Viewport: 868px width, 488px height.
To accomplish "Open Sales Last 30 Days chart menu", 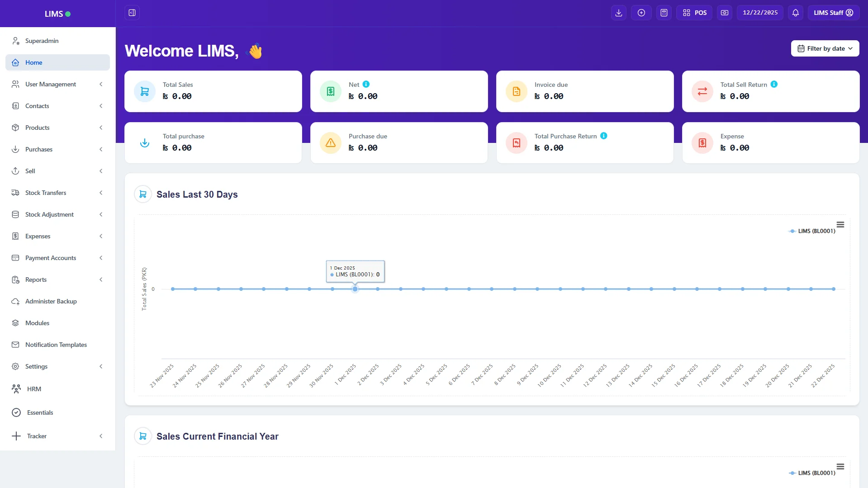I will coord(840,224).
